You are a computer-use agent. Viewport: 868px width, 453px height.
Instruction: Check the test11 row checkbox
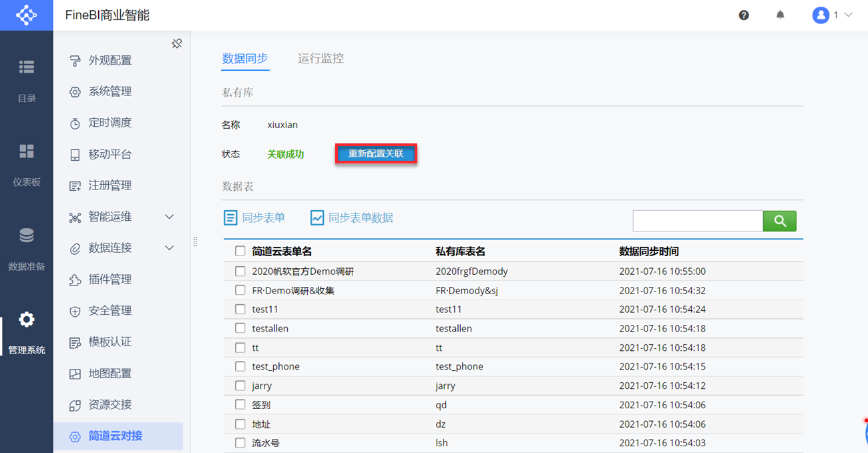(240, 310)
